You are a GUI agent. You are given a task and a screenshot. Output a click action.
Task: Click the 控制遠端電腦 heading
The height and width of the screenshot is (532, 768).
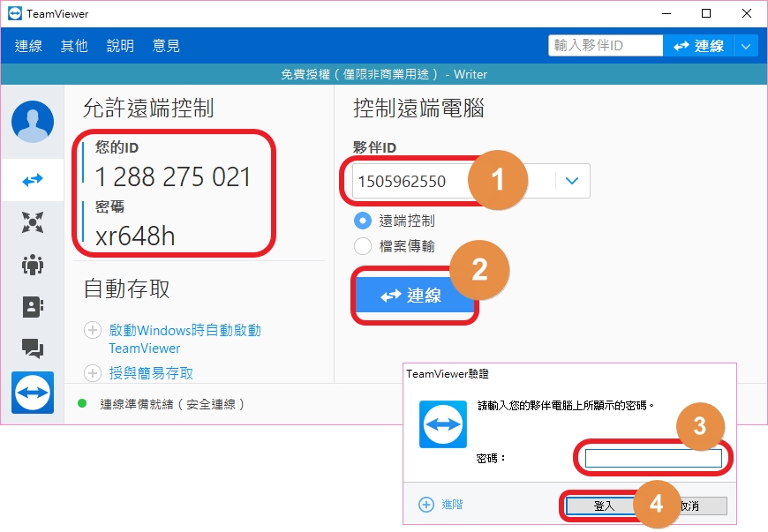click(x=418, y=108)
